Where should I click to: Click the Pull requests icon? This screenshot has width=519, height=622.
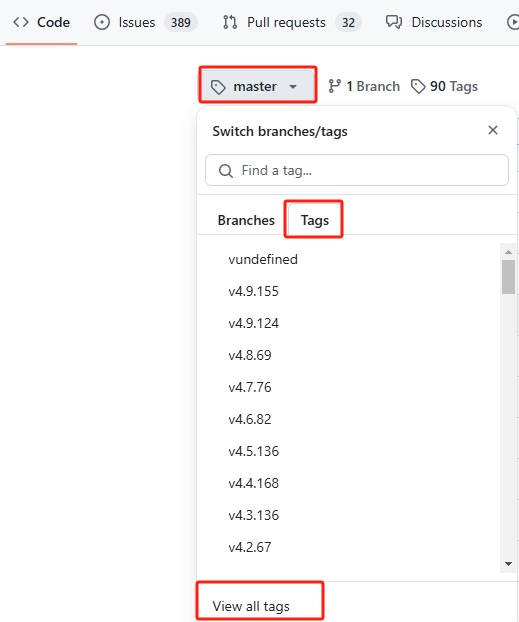pyautogui.click(x=230, y=22)
